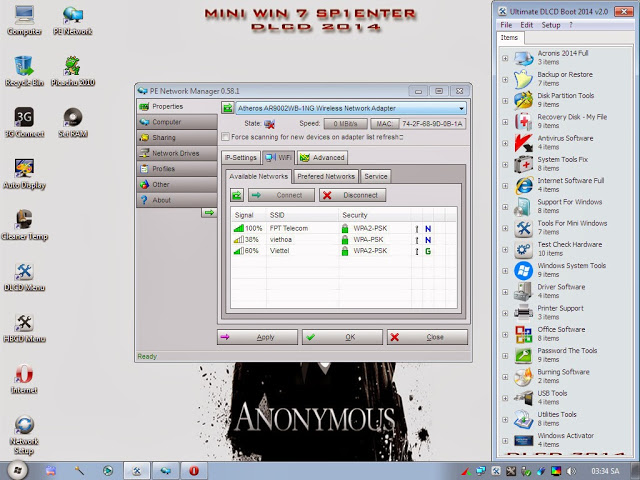Switch to the Advanced tab
This screenshot has height=480, width=640.
coord(322,158)
